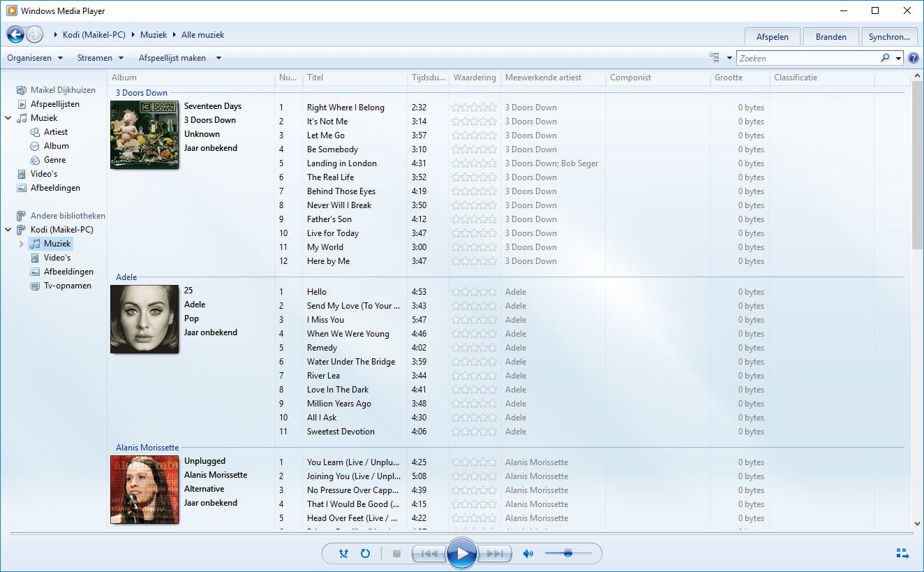Click the Zoeken search field
The image size is (924, 572).
pyautogui.click(x=807, y=58)
